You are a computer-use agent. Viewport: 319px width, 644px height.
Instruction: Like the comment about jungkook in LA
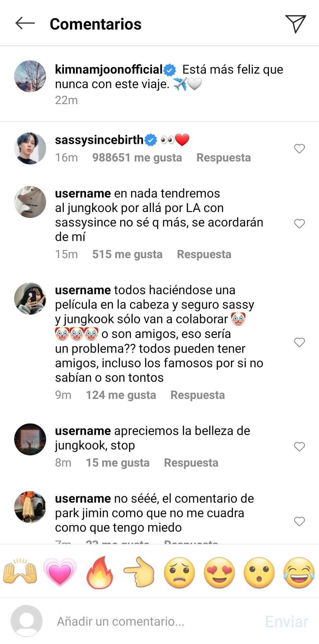click(299, 223)
